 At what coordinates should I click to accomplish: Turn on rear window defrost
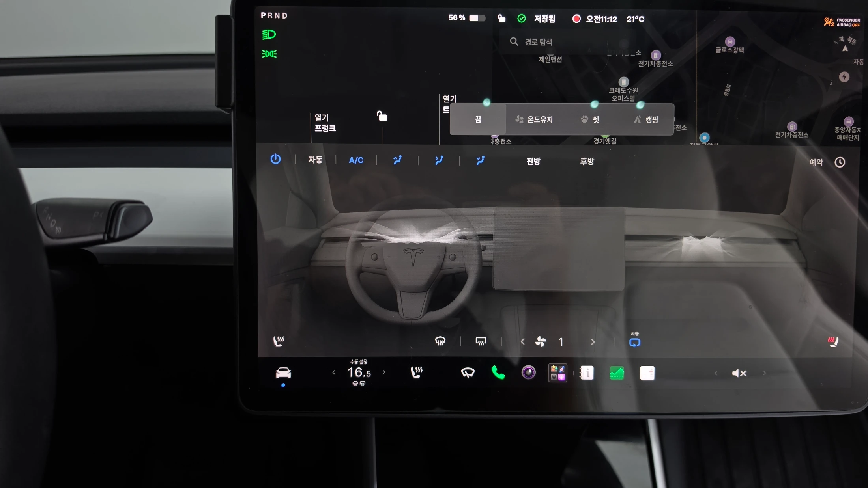tap(481, 341)
